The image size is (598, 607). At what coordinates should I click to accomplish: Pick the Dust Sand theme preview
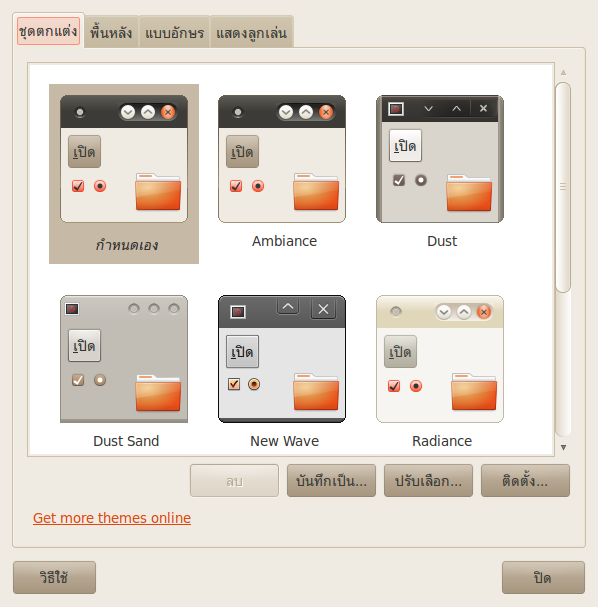click(x=124, y=359)
